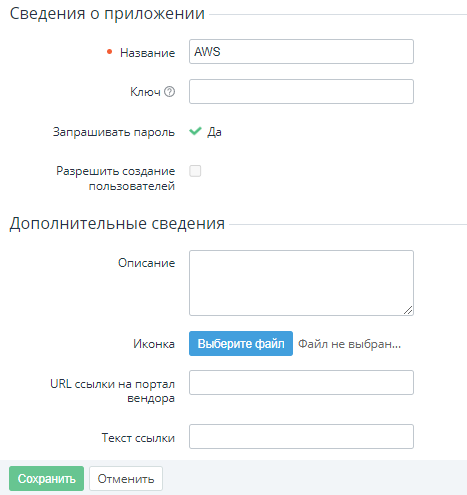This screenshot has width=467, height=495.
Task: Open file chooser with Выберите файл
Action: (x=241, y=343)
